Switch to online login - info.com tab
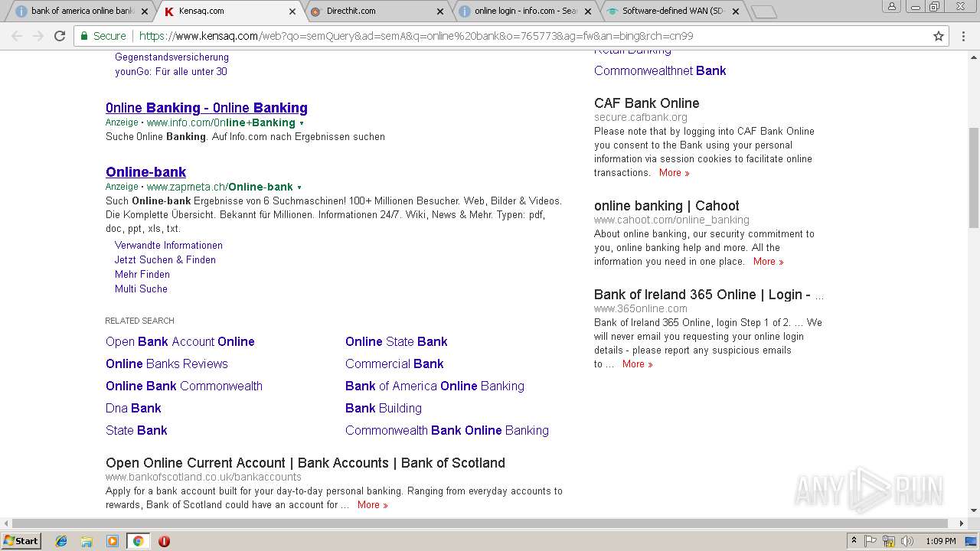Image resolution: width=980 pixels, height=551 pixels. tap(523, 11)
